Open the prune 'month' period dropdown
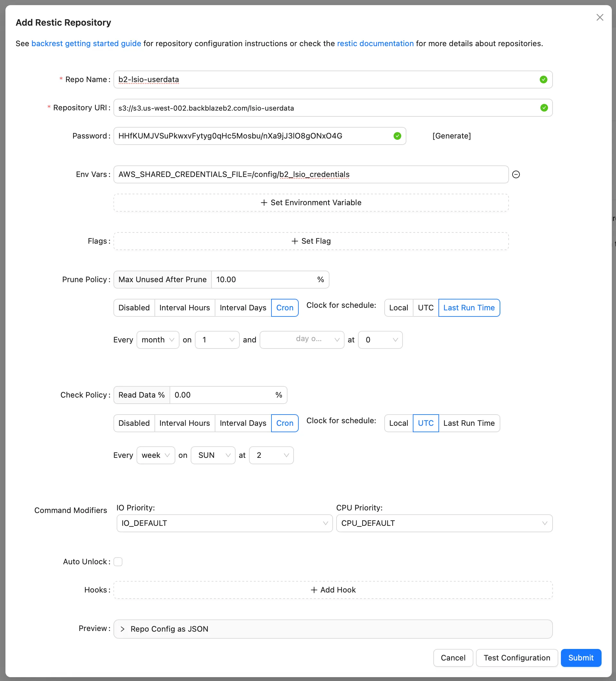 [158, 340]
